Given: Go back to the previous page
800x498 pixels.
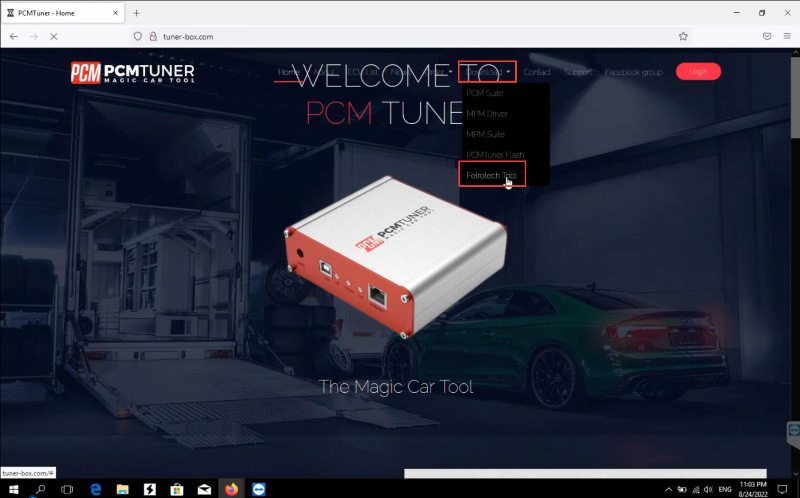Looking at the screenshot, I should 14,37.
